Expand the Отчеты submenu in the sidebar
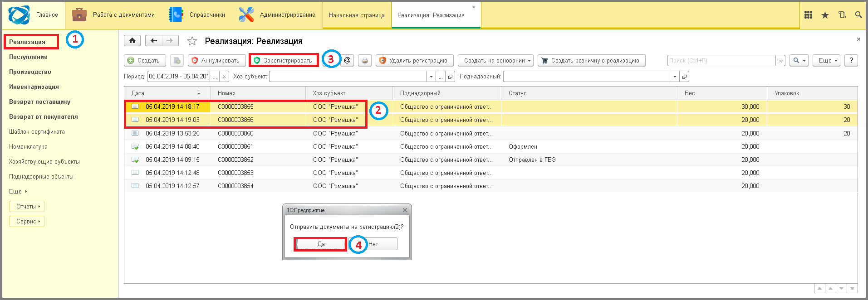The width and height of the screenshot is (868, 300). pyautogui.click(x=27, y=207)
